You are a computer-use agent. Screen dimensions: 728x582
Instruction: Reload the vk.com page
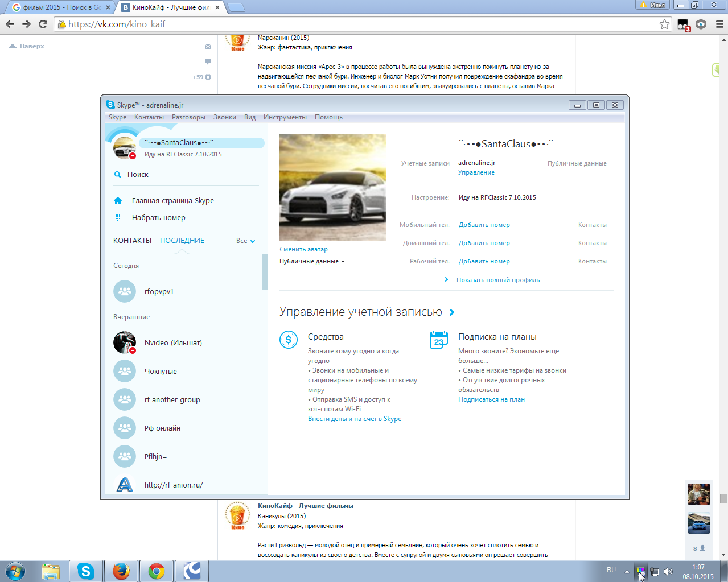coord(43,24)
